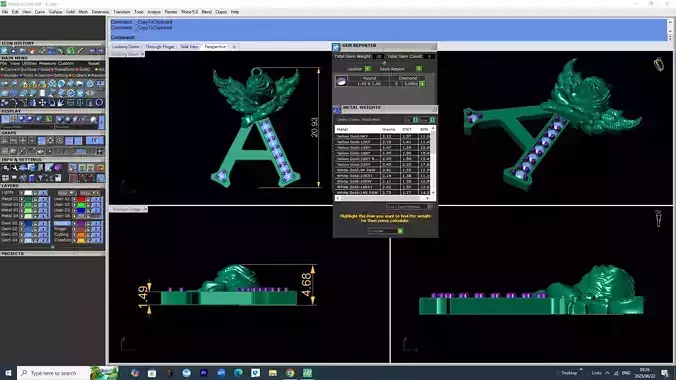676x380 pixels.
Task: Open the Transform menu in the menu bar
Action: point(122,12)
